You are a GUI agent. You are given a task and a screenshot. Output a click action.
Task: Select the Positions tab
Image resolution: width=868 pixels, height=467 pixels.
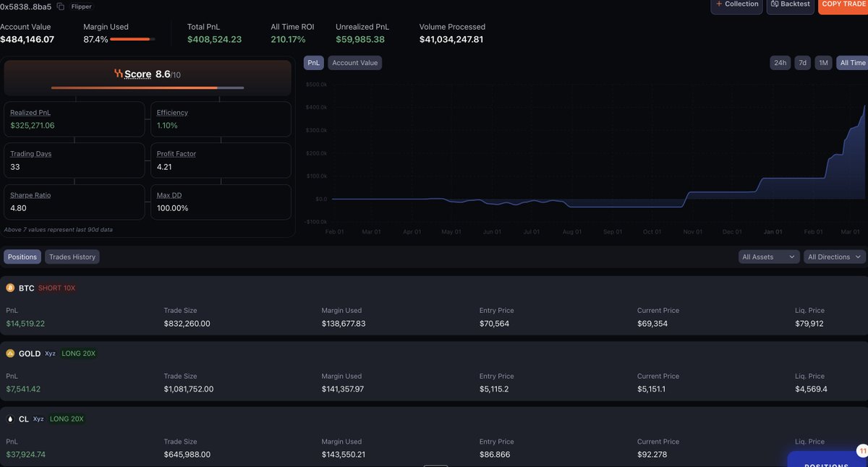[22, 256]
